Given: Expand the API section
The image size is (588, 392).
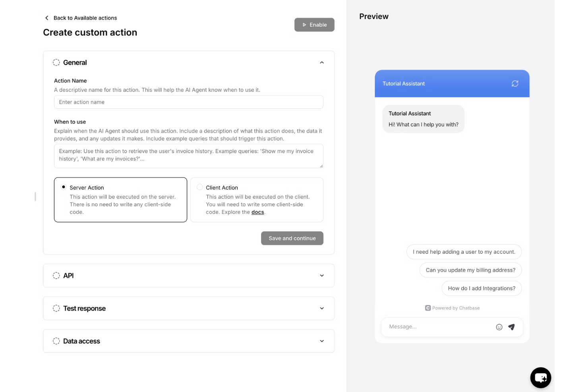Looking at the screenshot, I should coord(322,275).
